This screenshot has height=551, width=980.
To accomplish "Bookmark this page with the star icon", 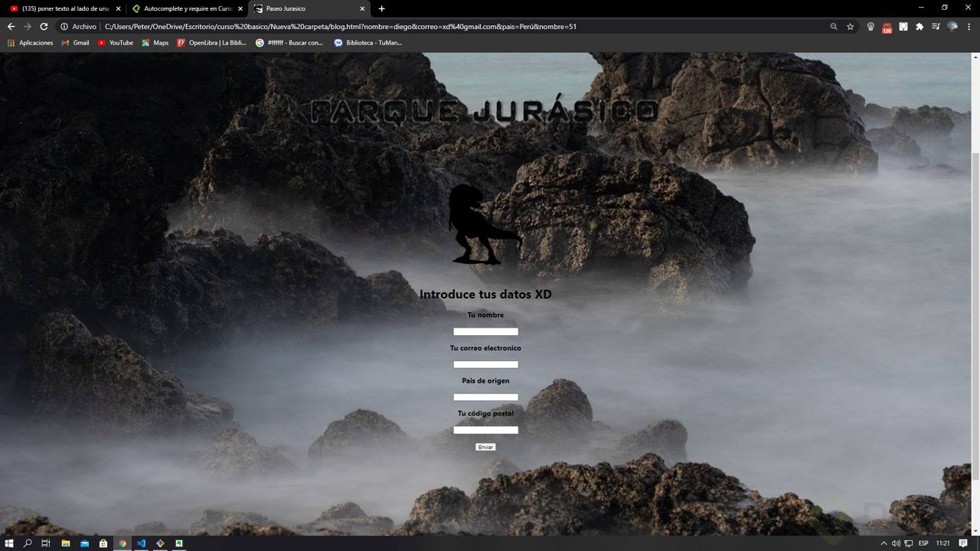I will (x=850, y=27).
